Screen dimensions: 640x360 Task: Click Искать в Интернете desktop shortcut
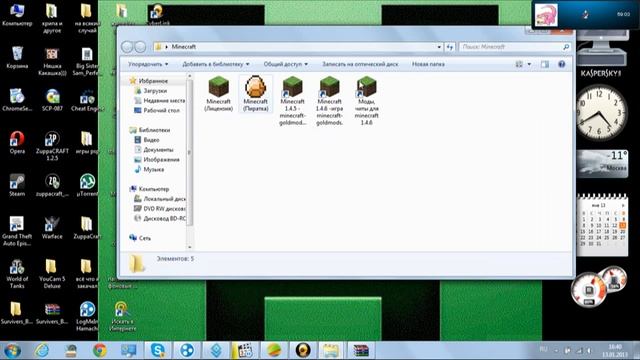coord(122,317)
